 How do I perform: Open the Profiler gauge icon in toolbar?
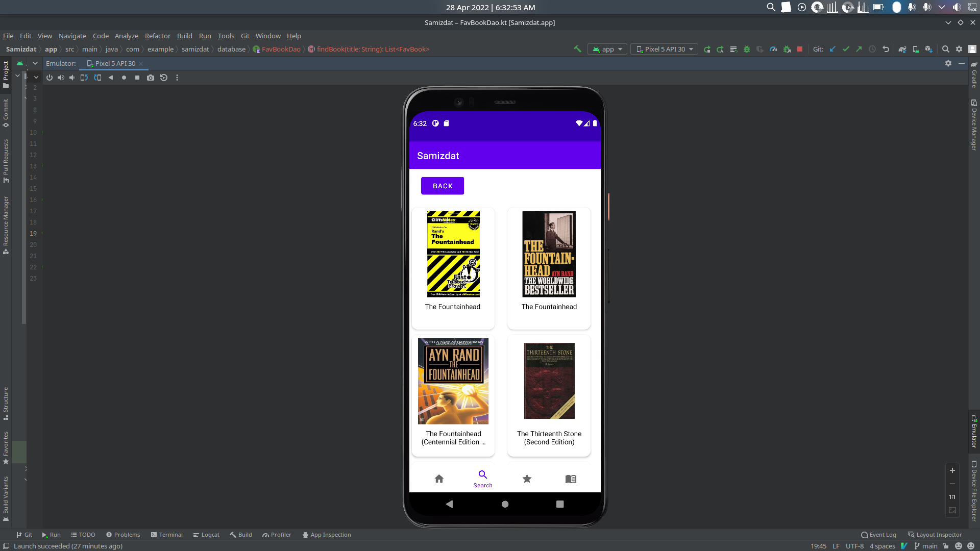point(773,49)
